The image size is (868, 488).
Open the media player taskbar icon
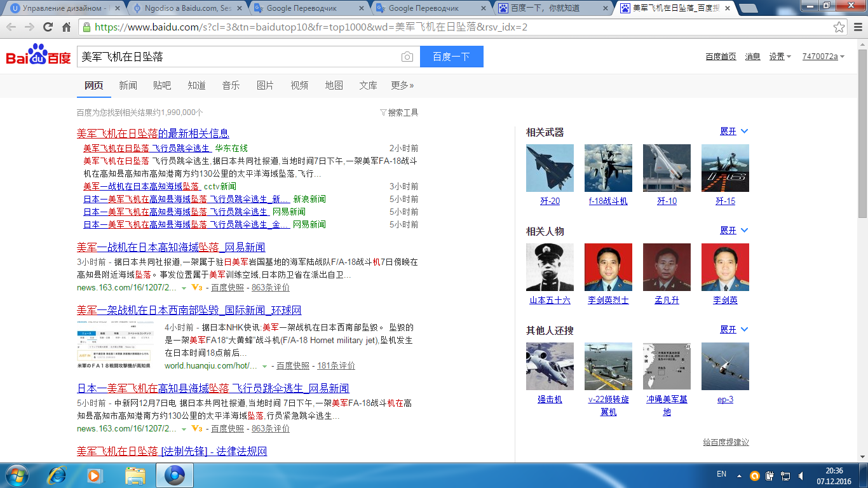(x=95, y=475)
